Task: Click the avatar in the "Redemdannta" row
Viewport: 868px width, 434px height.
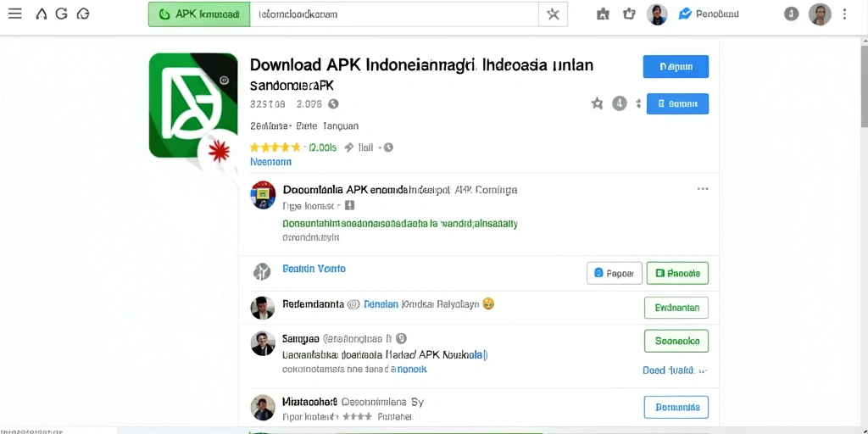Action: coord(263,308)
